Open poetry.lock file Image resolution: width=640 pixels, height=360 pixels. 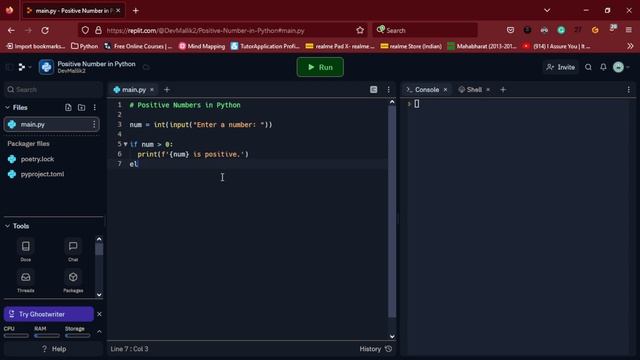pos(37,159)
